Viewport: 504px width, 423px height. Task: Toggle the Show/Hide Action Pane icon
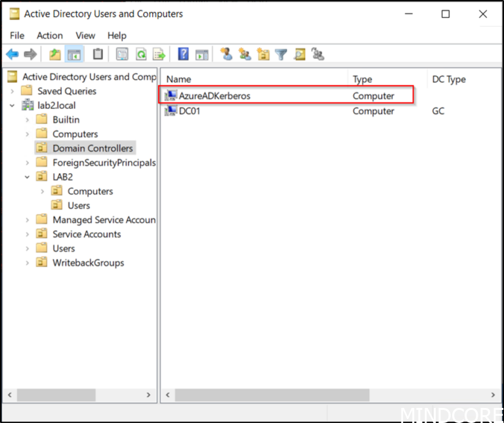point(202,54)
